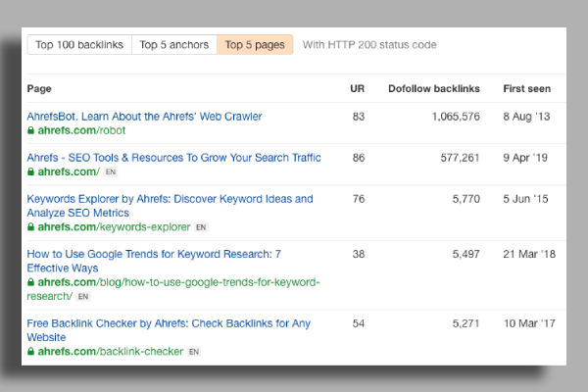The width and height of the screenshot is (588, 392).
Task: Click lock icon beside ahrefs.com/ homepage
Action: pos(30,171)
